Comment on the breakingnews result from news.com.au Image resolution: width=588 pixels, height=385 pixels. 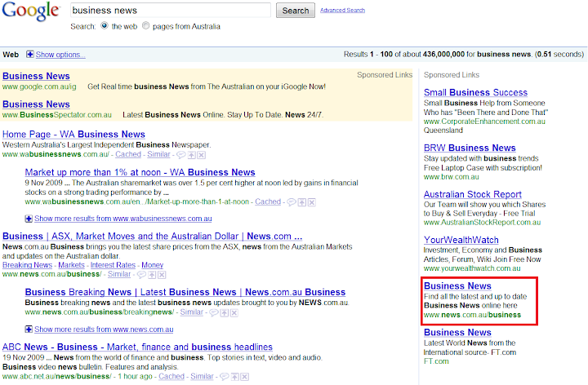[x=214, y=312]
